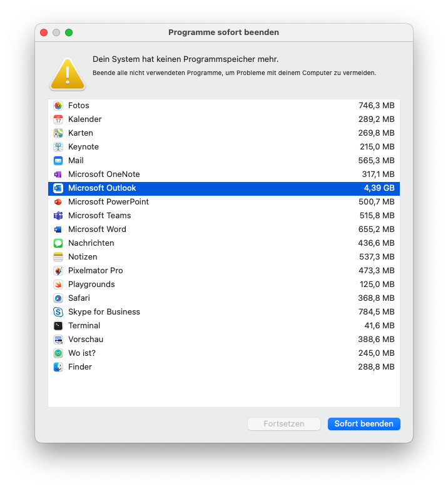Select the Skype for Business icon

pos(58,312)
